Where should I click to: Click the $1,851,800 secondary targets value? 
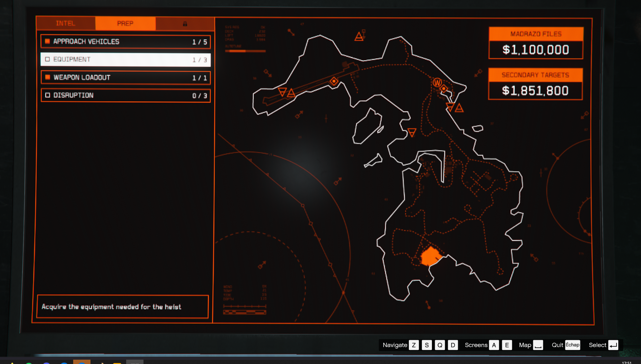coord(535,91)
